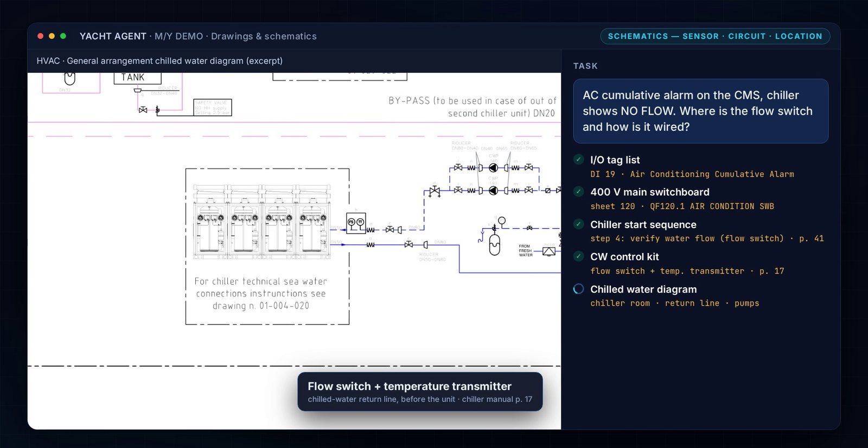Click the loading spinner beside Chilled water diagram
Viewport: 868px width, 448px height.
click(x=579, y=289)
